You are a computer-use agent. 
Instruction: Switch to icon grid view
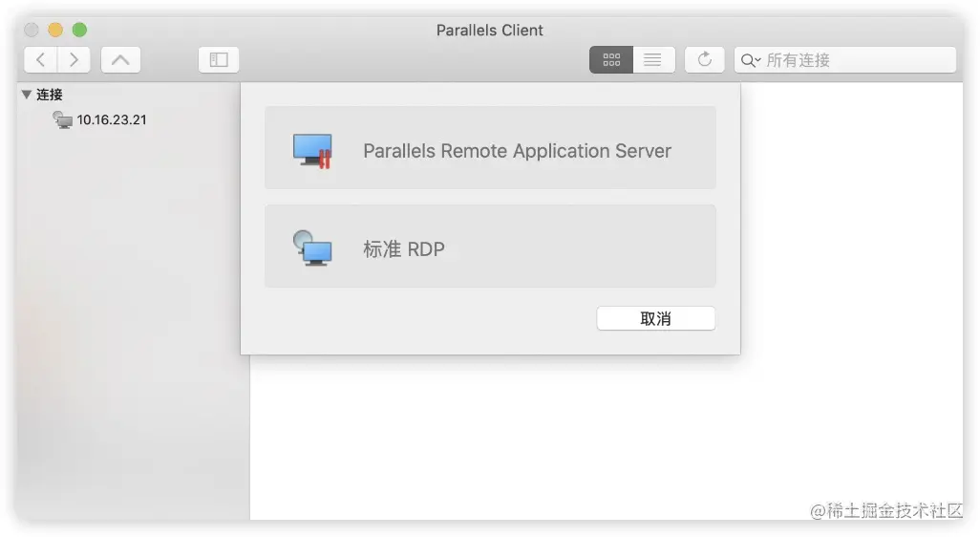click(x=611, y=59)
